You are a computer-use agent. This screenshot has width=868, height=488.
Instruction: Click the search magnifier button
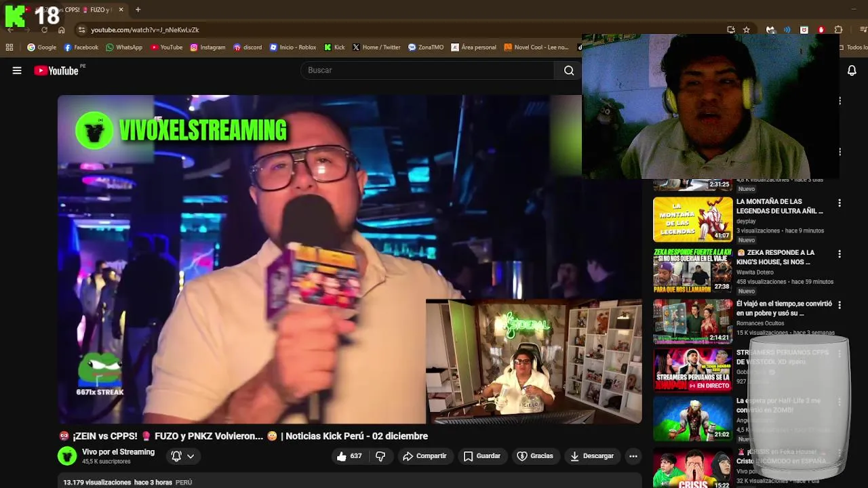569,70
